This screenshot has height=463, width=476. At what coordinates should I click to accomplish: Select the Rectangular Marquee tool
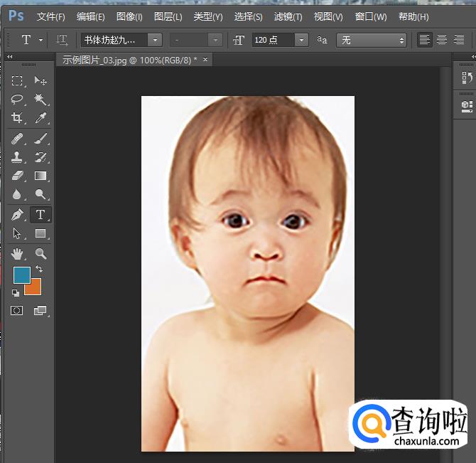18,81
